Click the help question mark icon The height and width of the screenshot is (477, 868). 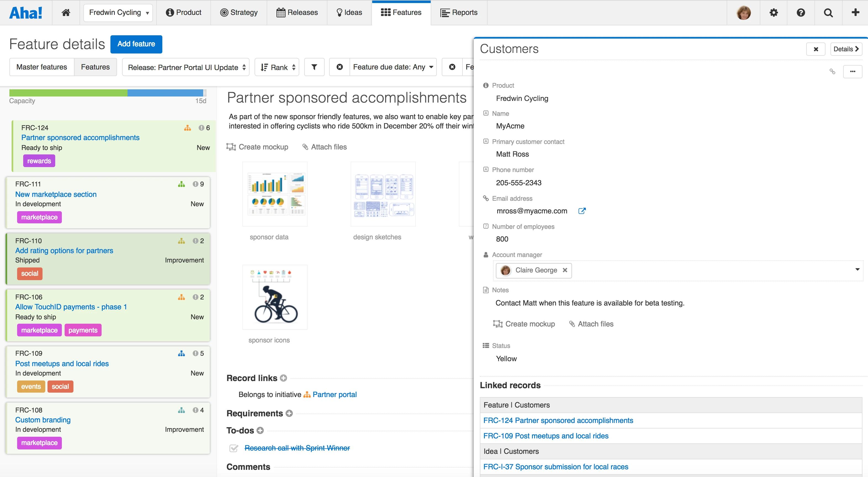[801, 12]
